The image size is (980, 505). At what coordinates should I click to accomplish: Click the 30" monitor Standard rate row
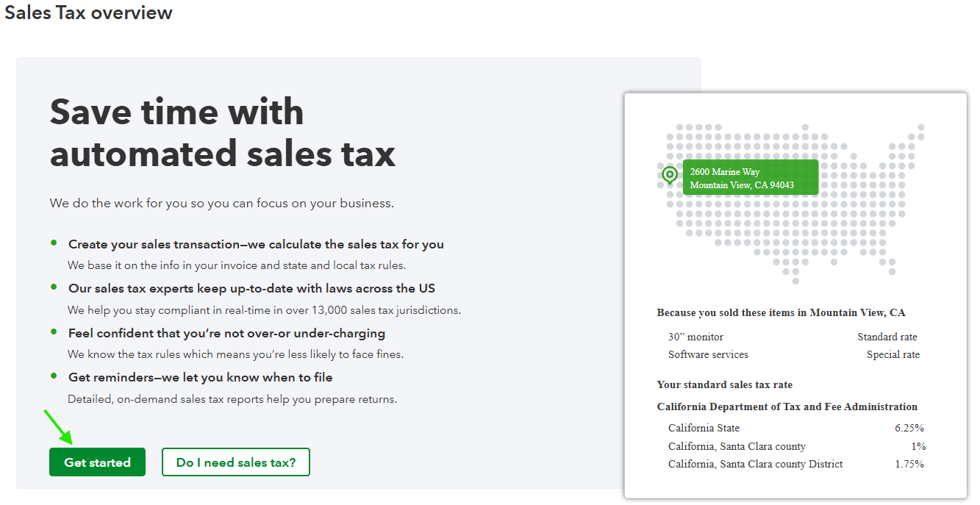(793, 337)
